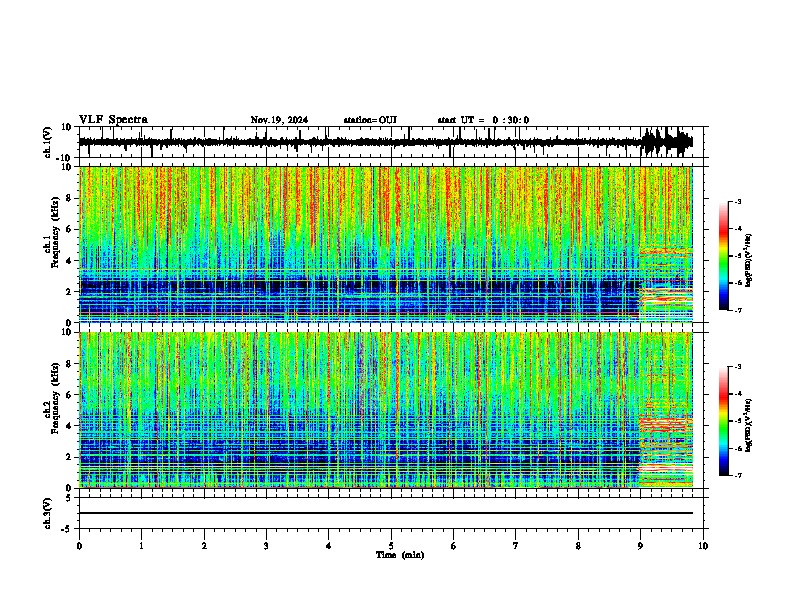
Task: Click the "ch.1(V)" waveform axis label
Action: (48, 142)
